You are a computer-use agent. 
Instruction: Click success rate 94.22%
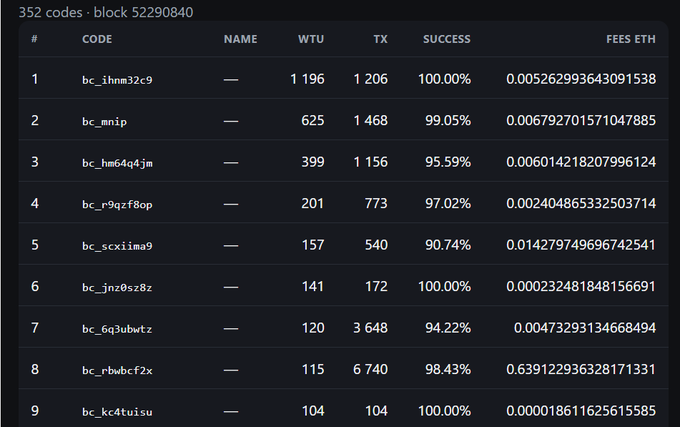(448, 328)
